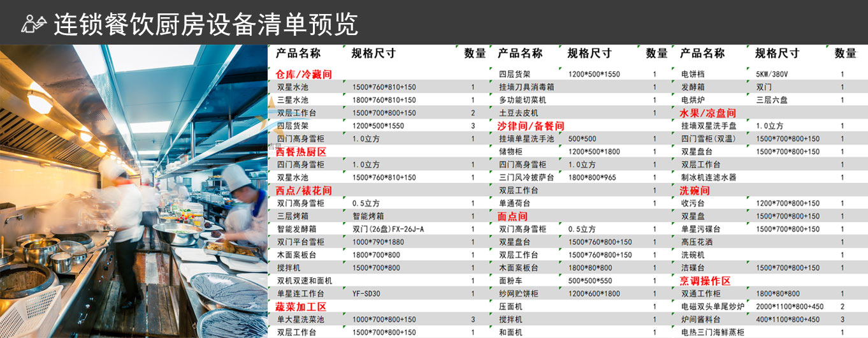Click the 烹调操作区 section heading

point(705,281)
